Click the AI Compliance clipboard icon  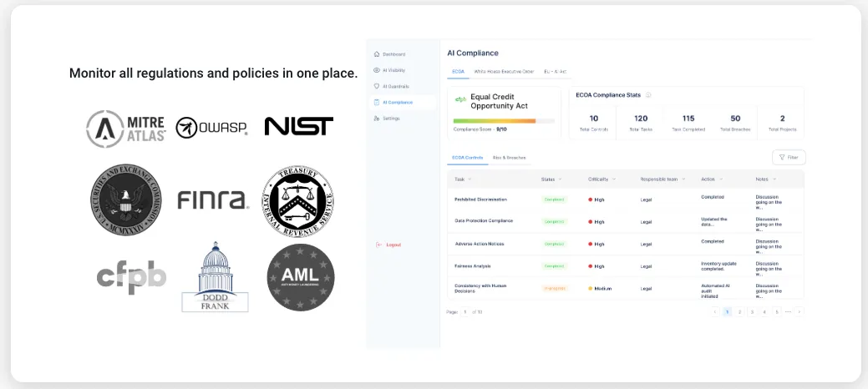pos(377,103)
